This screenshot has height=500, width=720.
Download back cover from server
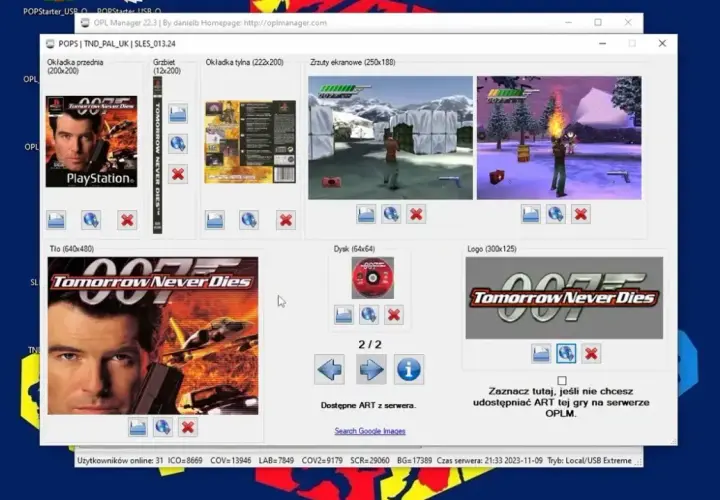[249, 220]
